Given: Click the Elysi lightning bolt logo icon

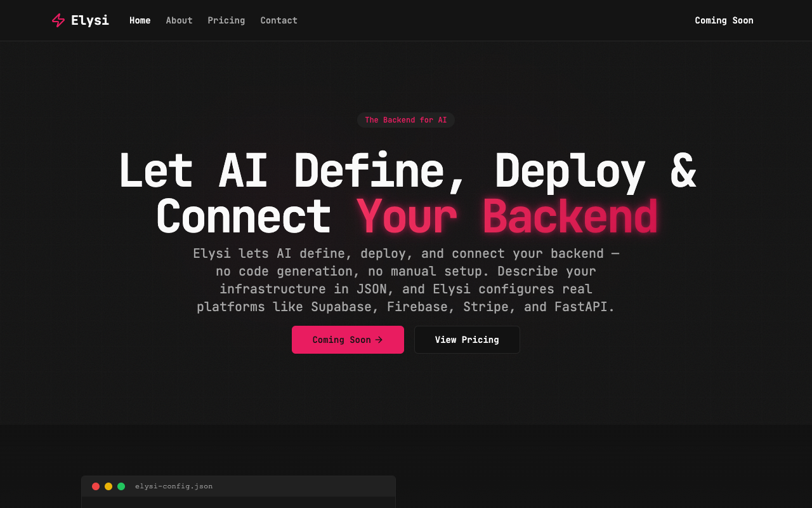Looking at the screenshot, I should (58, 20).
